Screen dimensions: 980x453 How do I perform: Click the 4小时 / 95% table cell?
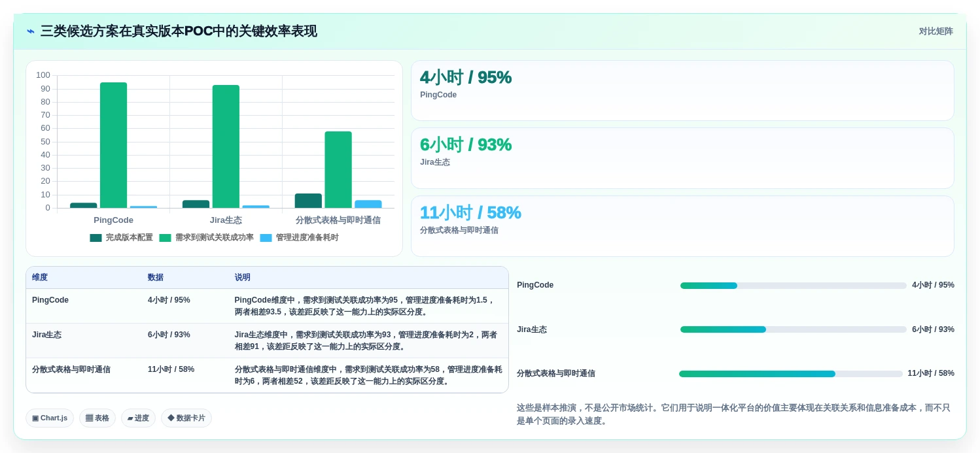coord(169,300)
